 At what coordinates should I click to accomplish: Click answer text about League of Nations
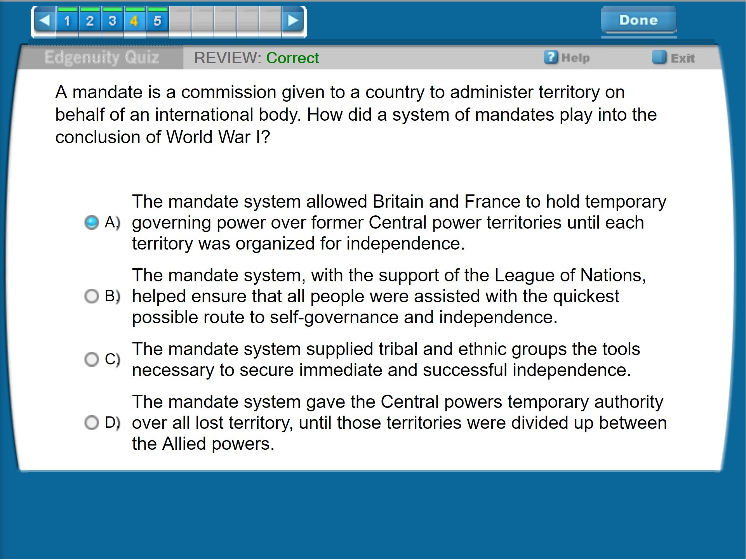(388, 296)
